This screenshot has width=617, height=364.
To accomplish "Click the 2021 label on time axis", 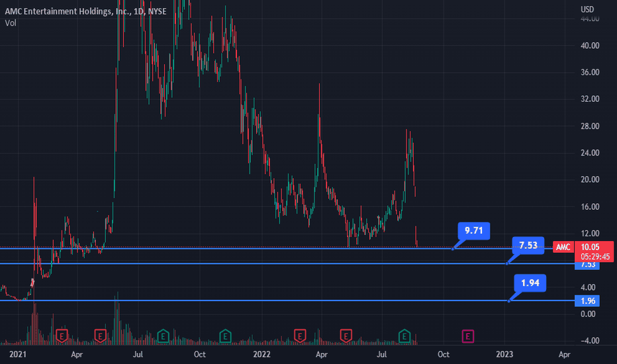I will (18, 355).
